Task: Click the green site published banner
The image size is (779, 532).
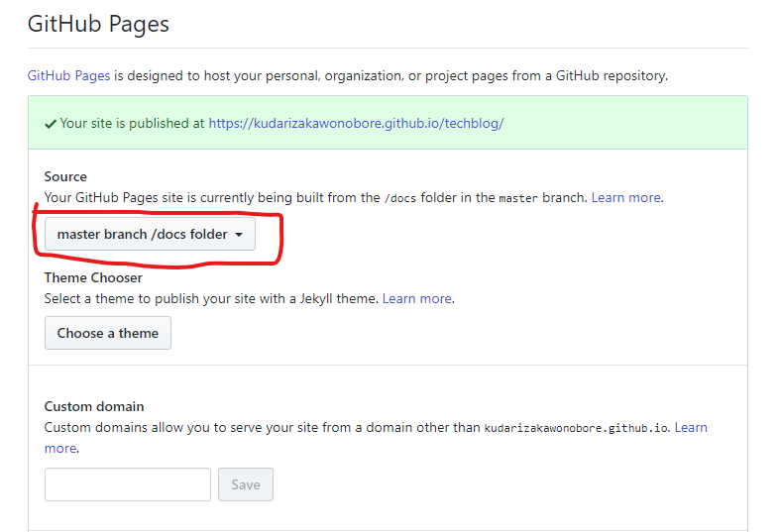Action: pyautogui.click(x=388, y=123)
